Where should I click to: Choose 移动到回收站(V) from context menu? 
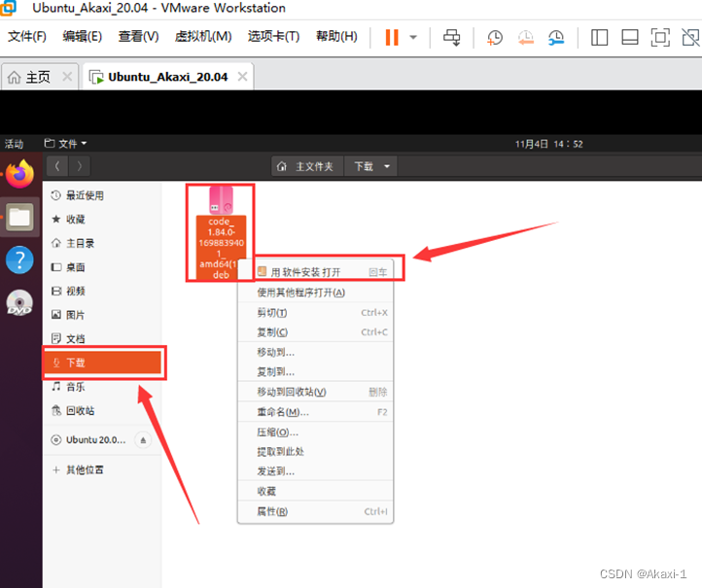pos(315,392)
